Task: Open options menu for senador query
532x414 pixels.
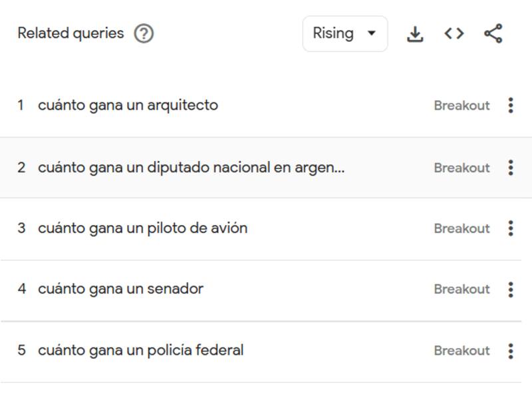Action: pos(510,289)
